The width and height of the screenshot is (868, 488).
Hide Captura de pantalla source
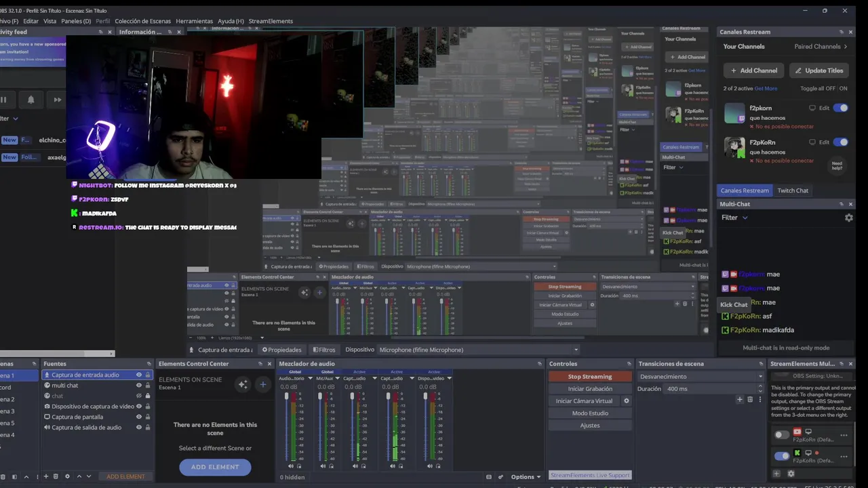pyautogui.click(x=139, y=417)
